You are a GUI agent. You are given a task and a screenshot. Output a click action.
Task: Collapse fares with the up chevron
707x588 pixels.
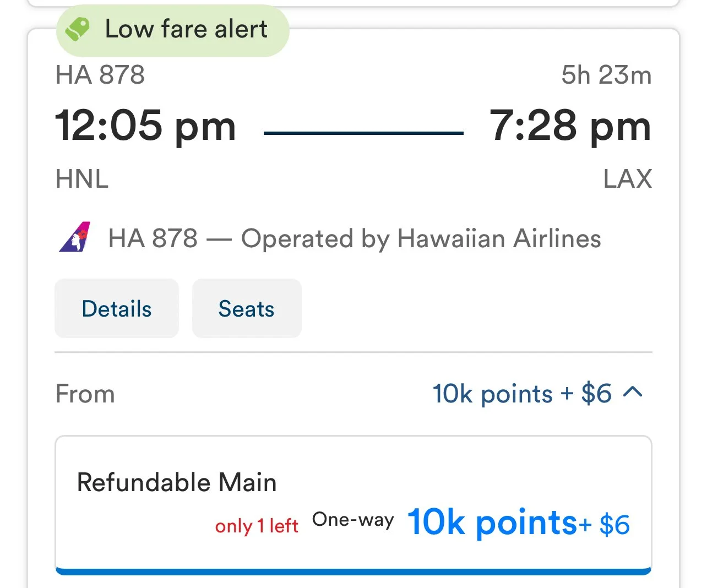pos(633,392)
